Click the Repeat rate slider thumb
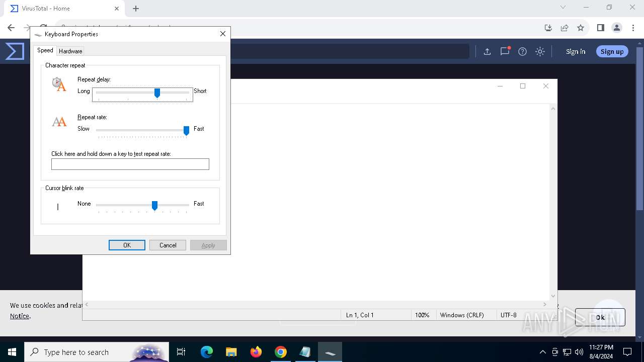The width and height of the screenshot is (644, 362). [186, 130]
